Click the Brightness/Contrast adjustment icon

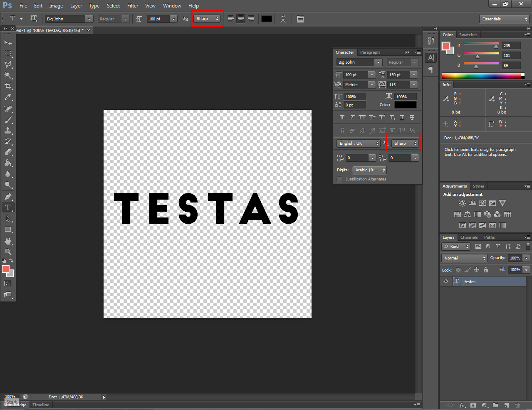(x=462, y=203)
